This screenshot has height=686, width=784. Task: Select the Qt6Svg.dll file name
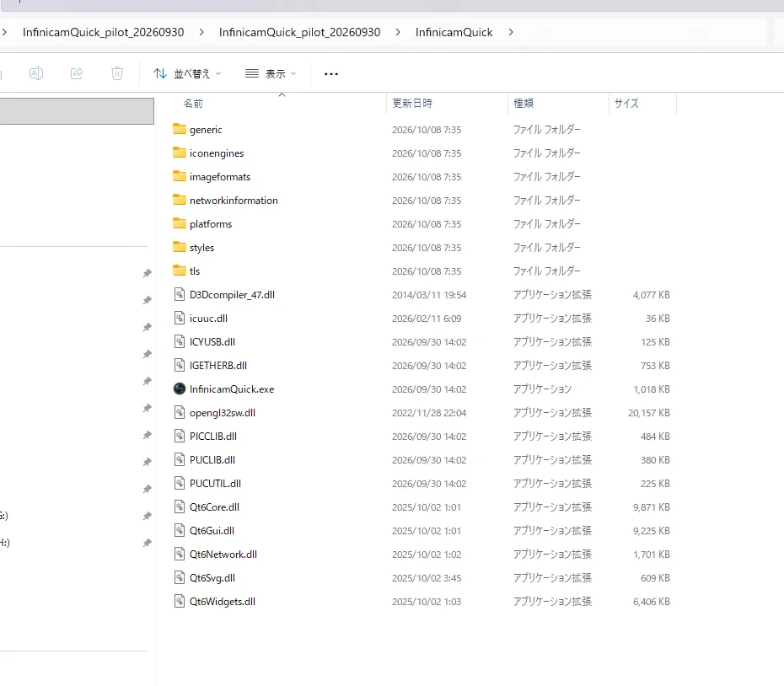tap(212, 578)
